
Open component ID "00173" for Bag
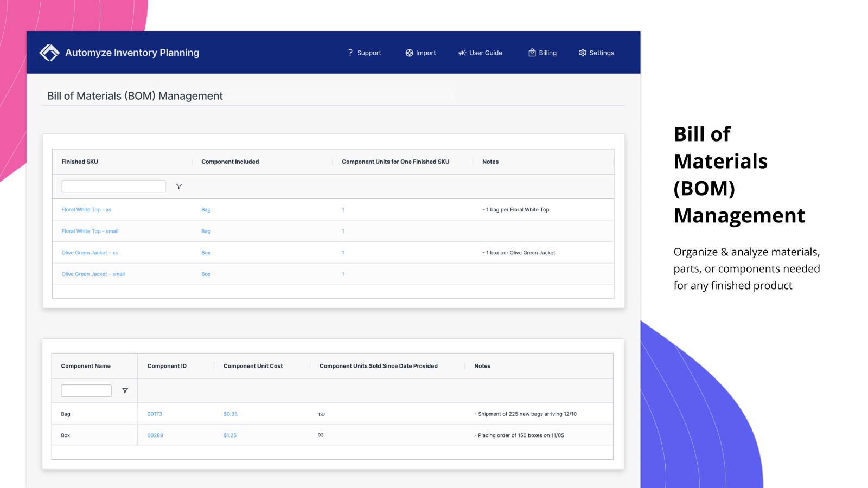click(155, 413)
